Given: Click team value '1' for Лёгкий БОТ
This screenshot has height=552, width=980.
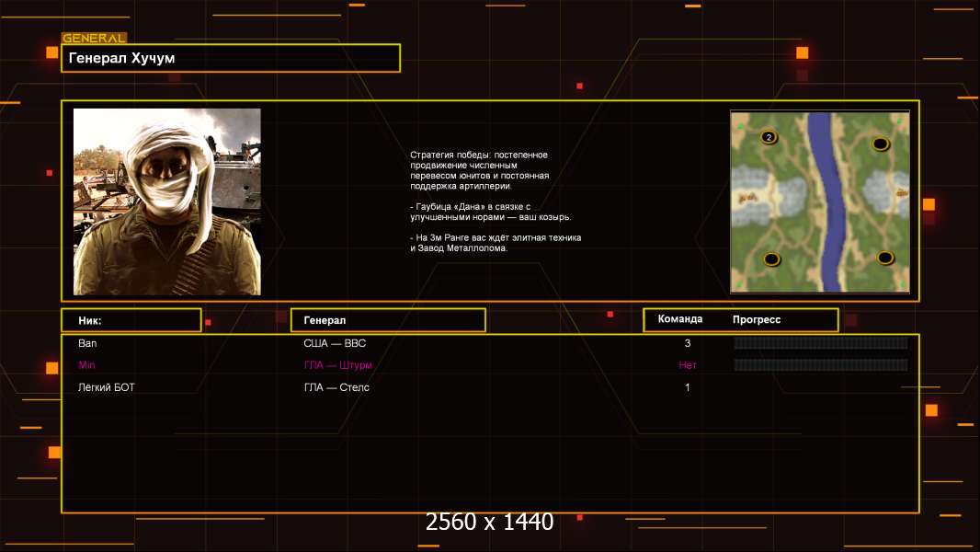Looking at the screenshot, I should tap(688, 387).
